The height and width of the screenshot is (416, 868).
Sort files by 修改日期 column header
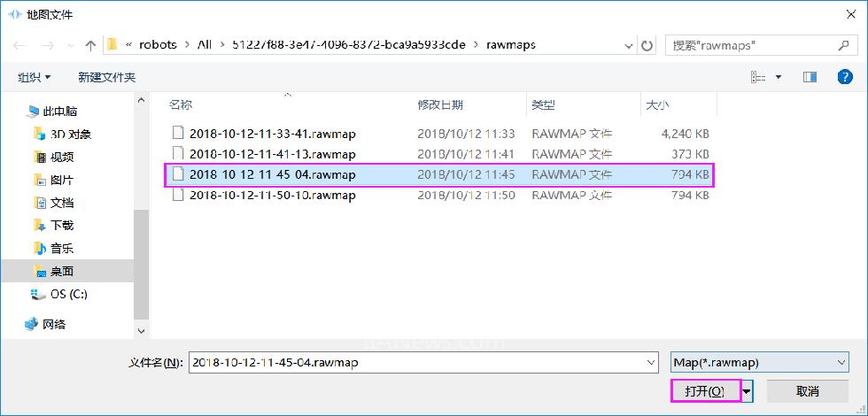point(440,104)
